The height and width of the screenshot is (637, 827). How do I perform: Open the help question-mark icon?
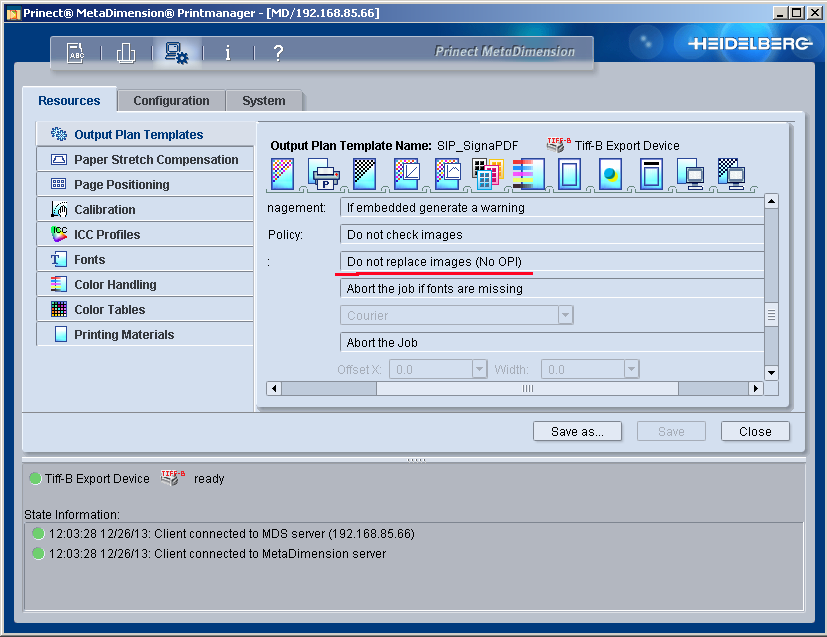[278, 53]
